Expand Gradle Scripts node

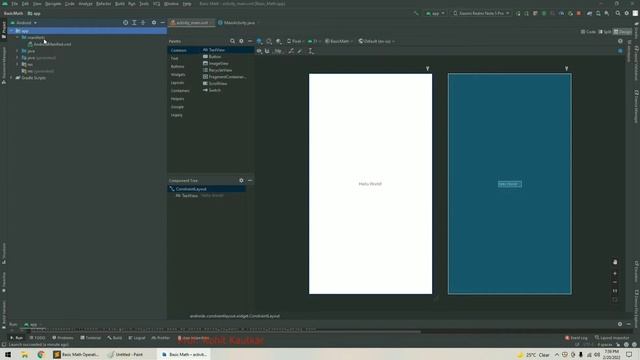12,78
